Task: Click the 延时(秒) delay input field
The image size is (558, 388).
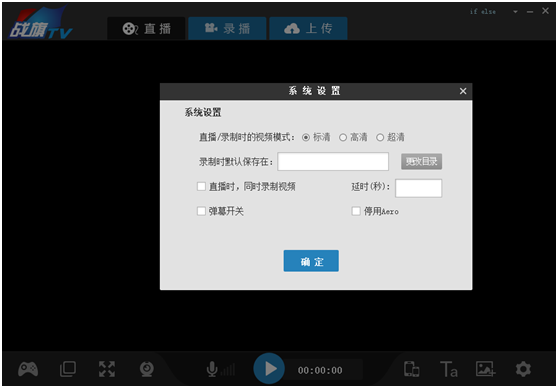Action: [x=418, y=188]
